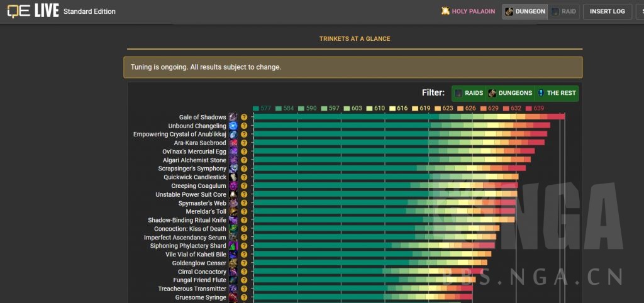Click the Fungal Friend Flute icon

(x=233, y=280)
